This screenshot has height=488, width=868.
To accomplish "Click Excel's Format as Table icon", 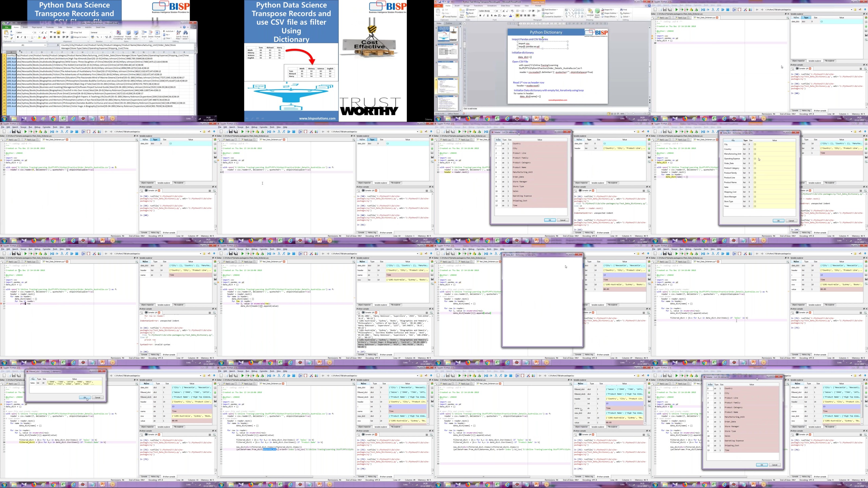I will [x=128, y=33].
